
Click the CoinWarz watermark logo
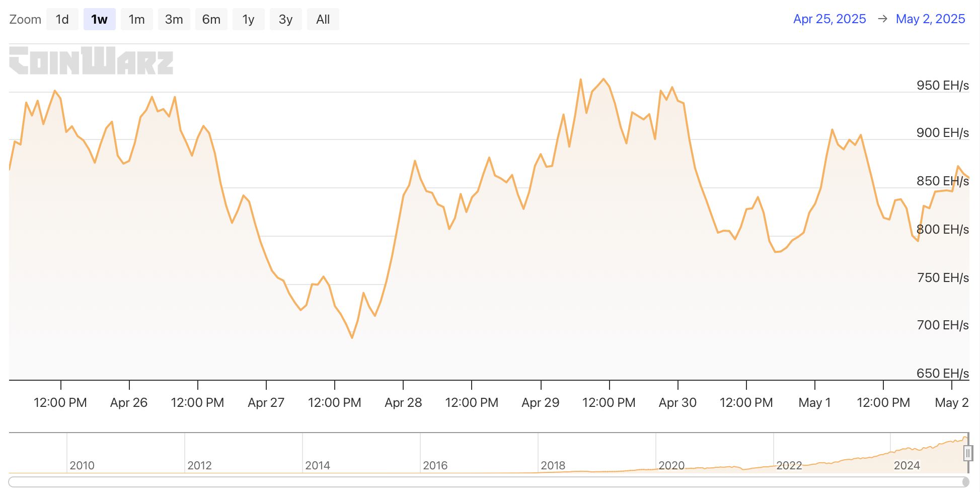[x=91, y=61]
